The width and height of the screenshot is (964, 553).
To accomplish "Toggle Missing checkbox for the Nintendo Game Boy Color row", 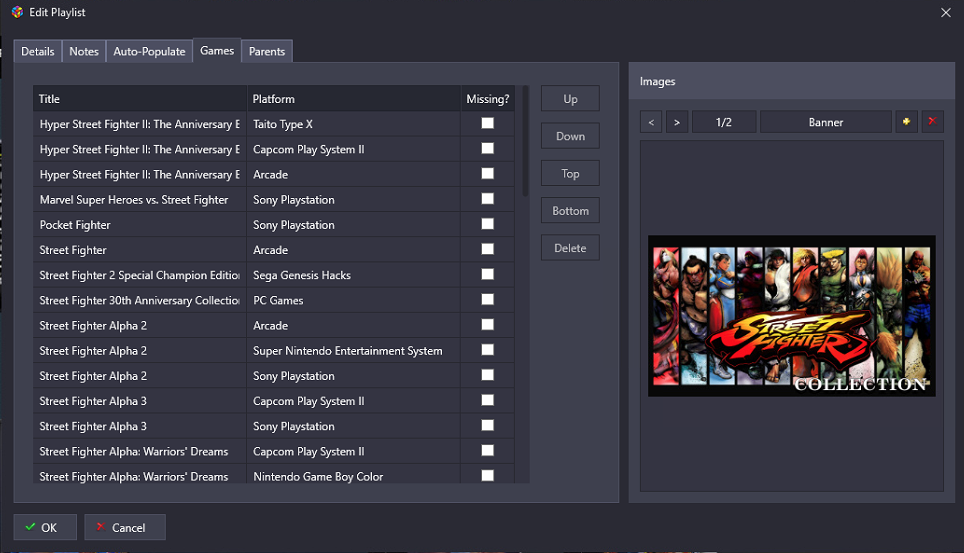I will click(488, 475).
